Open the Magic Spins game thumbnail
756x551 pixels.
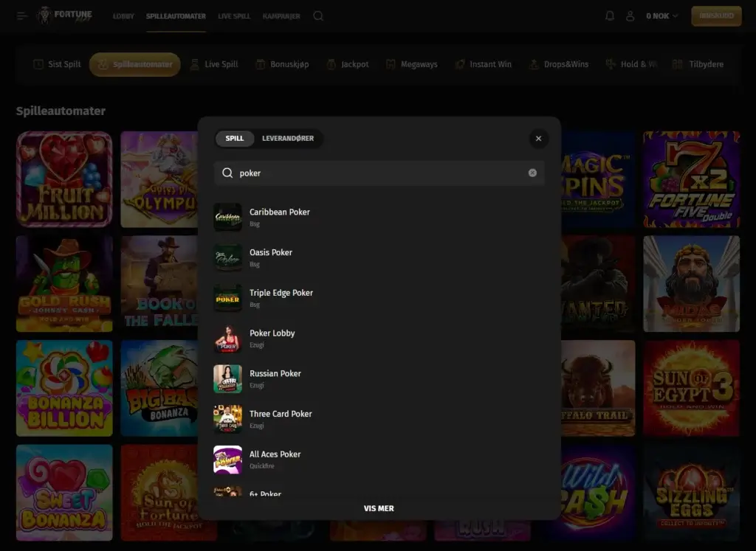pyautogui.click(x=598, y=179)
